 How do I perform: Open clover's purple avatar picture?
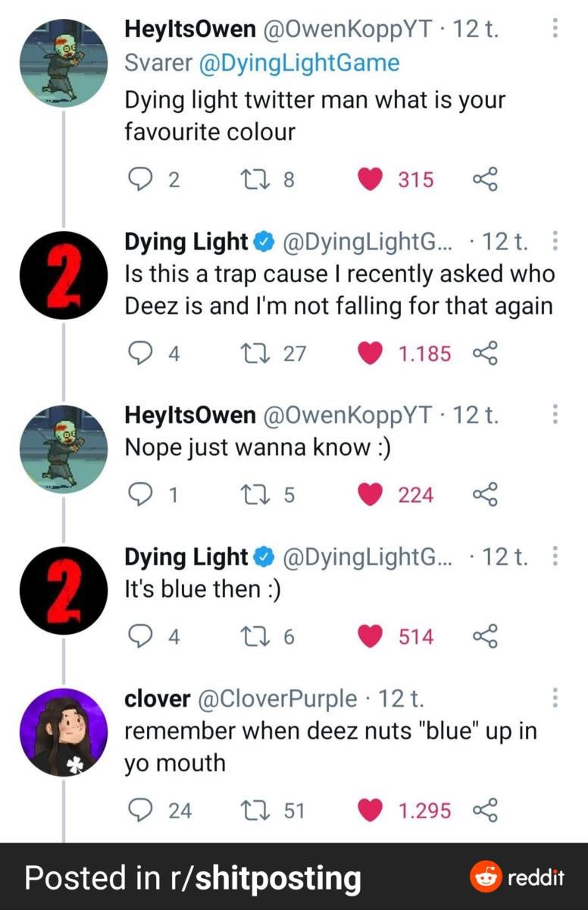pyautogui.click(x=64, y=732)
